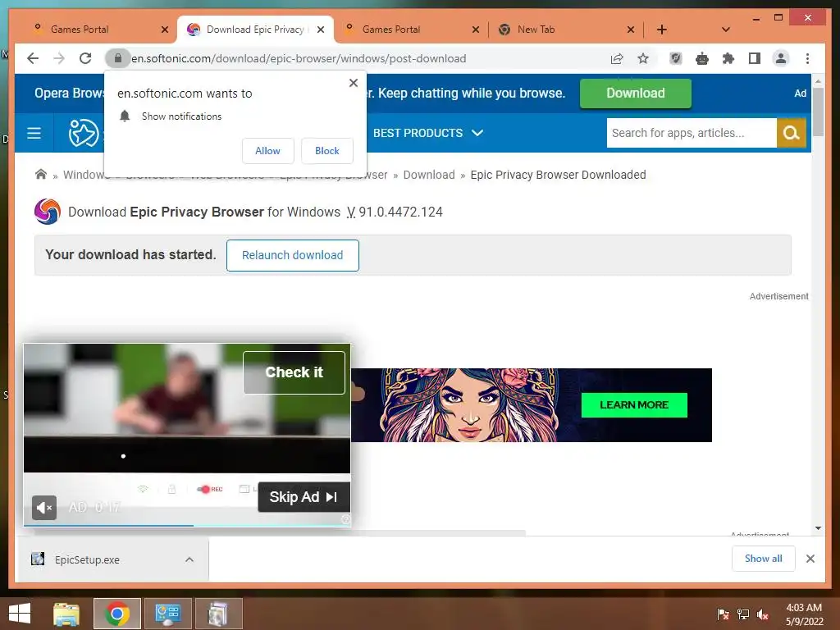Image resolution: width=840 pixels, height=630 pixels.
Task: Close the New Tab tab
Action: tap(631, 30)
